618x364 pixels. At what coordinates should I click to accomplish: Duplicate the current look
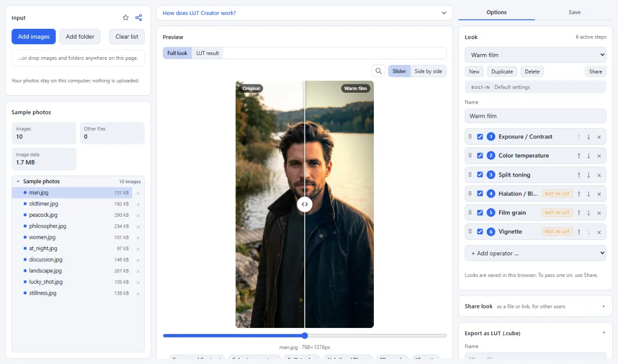point(502,72)
